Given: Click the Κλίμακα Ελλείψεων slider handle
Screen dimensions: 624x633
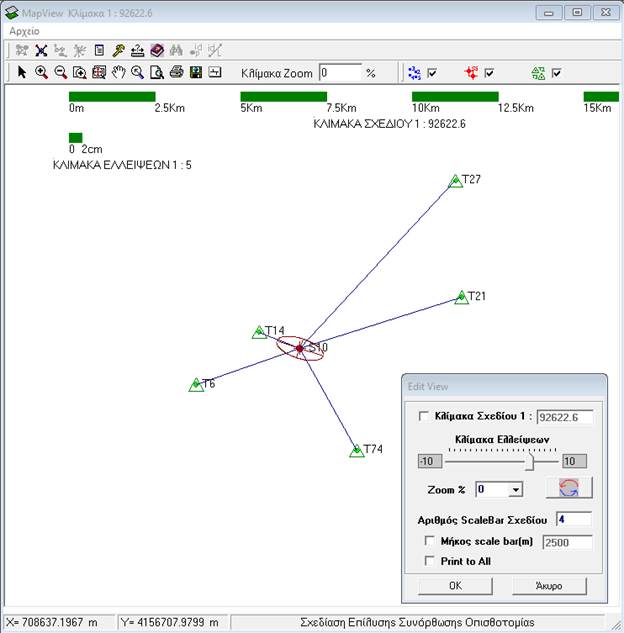Looking at the screenshot, I should click(531, 461).
